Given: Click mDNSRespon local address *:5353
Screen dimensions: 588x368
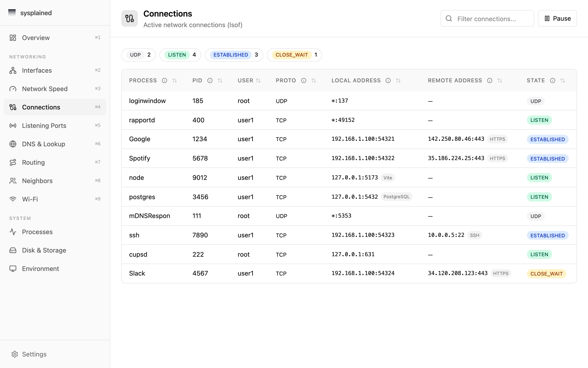Looking at the screenshot, I should (341, 216).
